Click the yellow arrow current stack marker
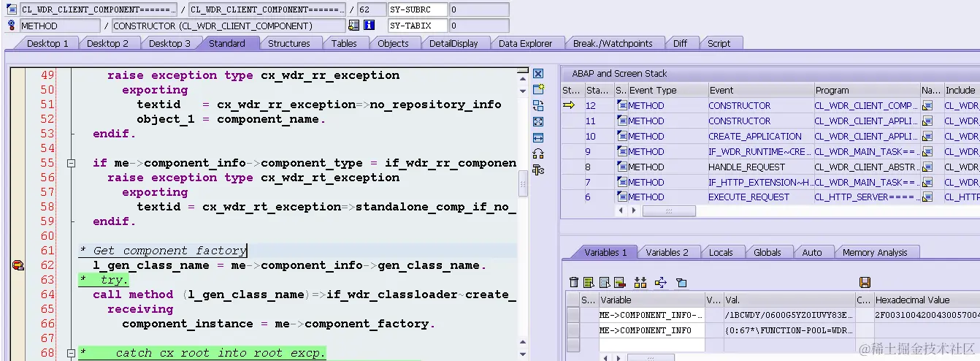The height and width of the screenshot is (361, 980). click(570, 106)
